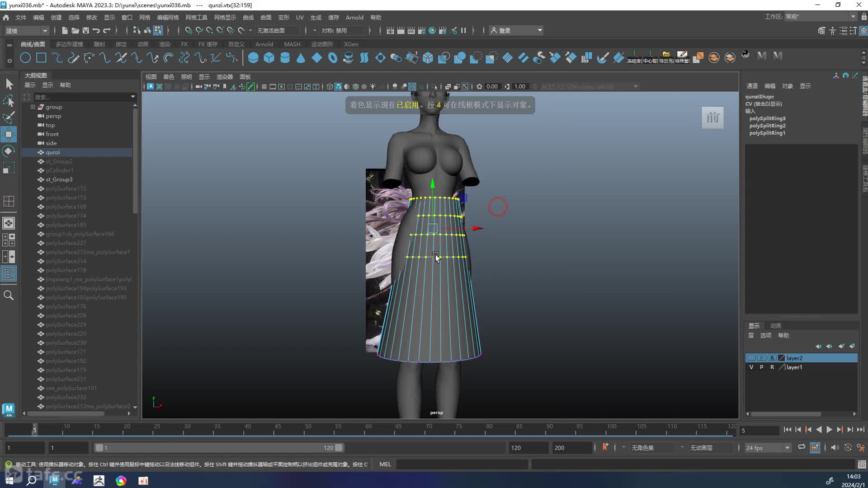868x488 pixels.
Task: Choose the Move tool in toolbox
Action: pyautogui.click(x=9, y=134)
